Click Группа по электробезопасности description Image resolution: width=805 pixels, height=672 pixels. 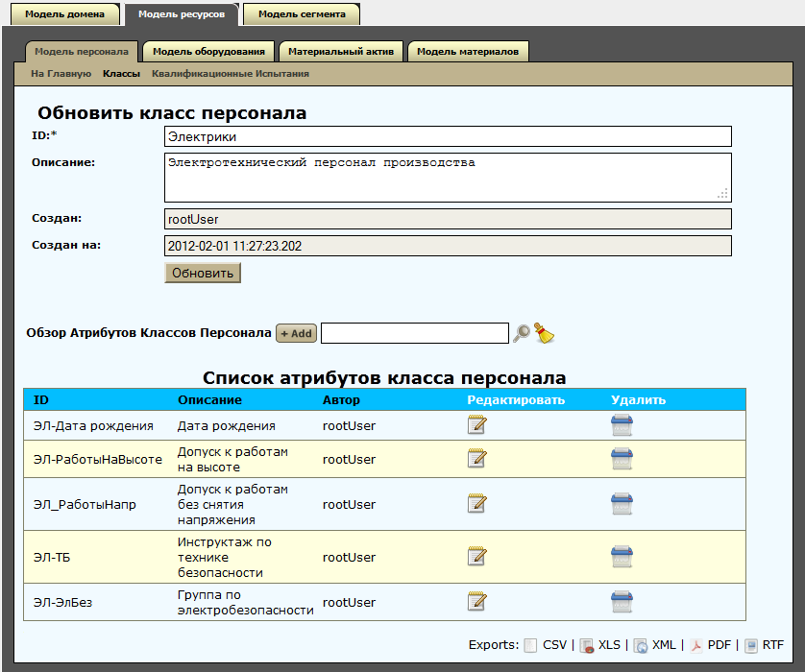pos(245,603)
